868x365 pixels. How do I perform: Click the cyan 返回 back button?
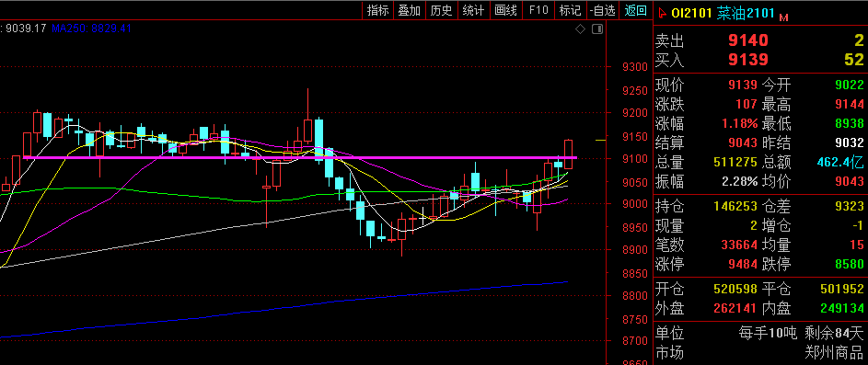click(635, 10)
